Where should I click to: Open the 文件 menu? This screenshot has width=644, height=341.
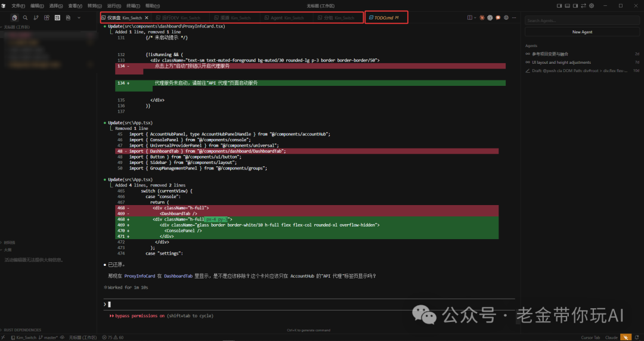tap(18, 6)
